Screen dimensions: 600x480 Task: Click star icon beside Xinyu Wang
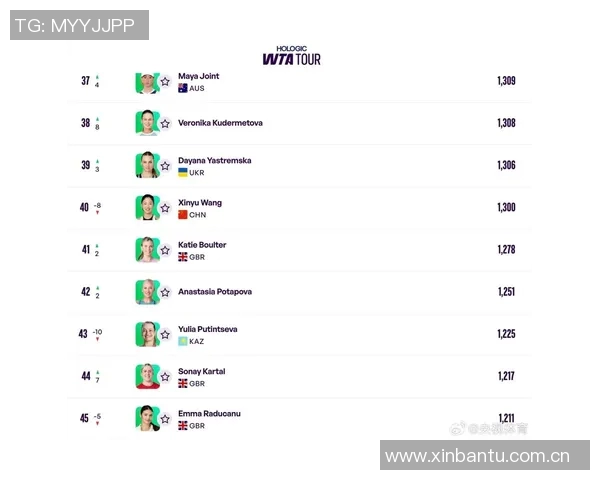tap(165, 208)
